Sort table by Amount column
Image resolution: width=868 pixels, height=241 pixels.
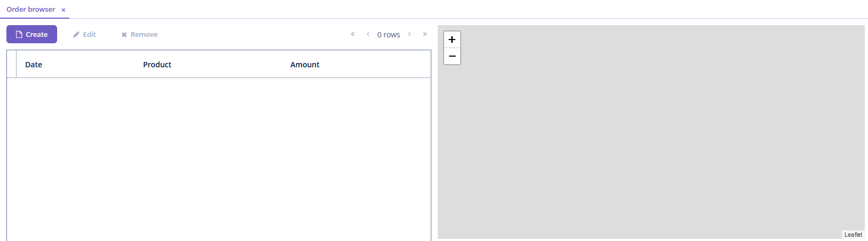tap(305, 65)
